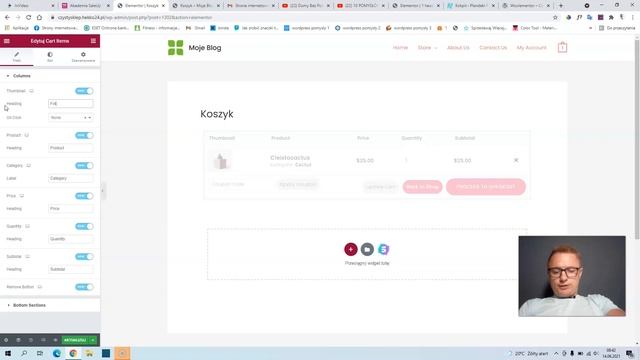Switch to the Advanced tab with gear icon
This screenshot has width=640, height=360.
83,57
